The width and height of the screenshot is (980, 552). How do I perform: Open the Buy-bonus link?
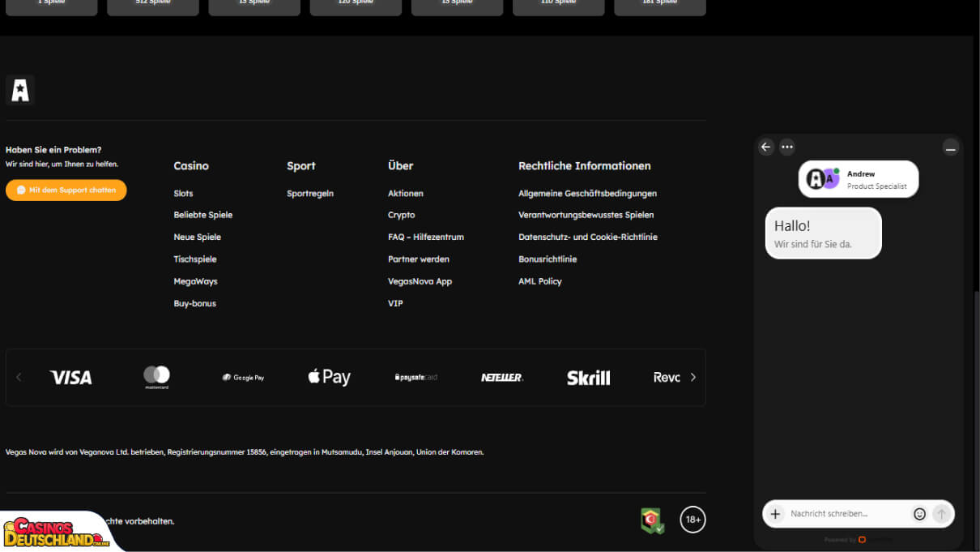195,303
